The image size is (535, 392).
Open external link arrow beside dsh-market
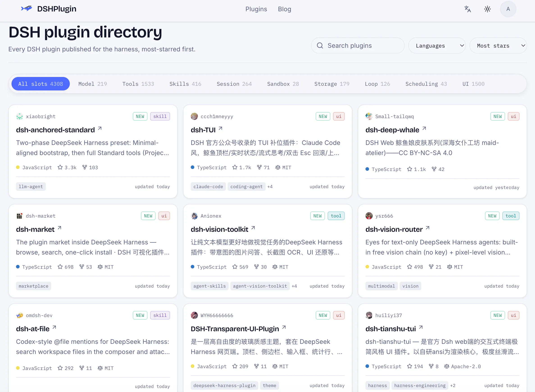(x=59, y=228)
